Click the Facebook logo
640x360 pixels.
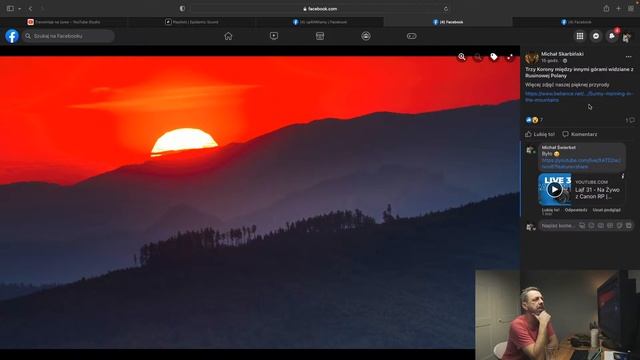click(x=12, y=36)
